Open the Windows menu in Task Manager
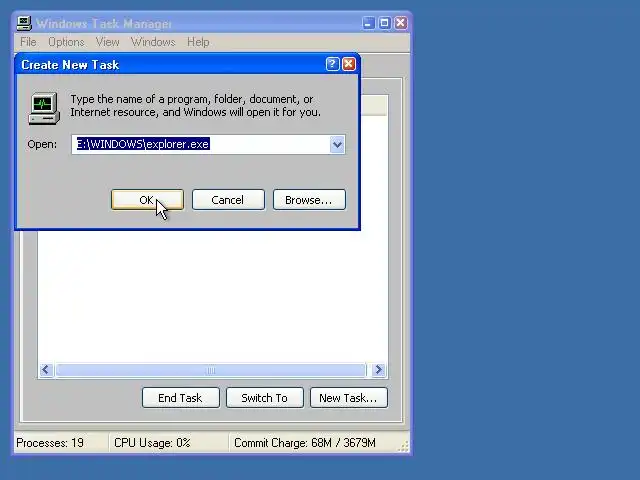This screenshot has height=480, width=640. click(153, 42)
